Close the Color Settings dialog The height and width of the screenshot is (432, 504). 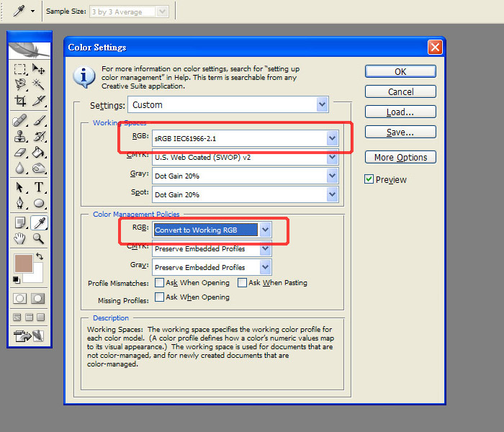coord(435,48)
